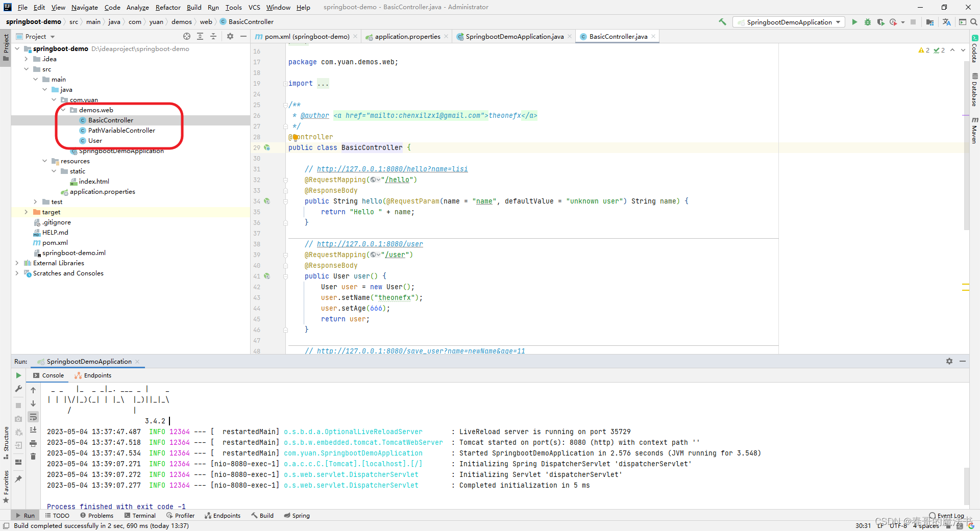The width and height of the screenshot is (980, 531).
Task: Click the run anything console icon
Action: (x=963, y=22)
